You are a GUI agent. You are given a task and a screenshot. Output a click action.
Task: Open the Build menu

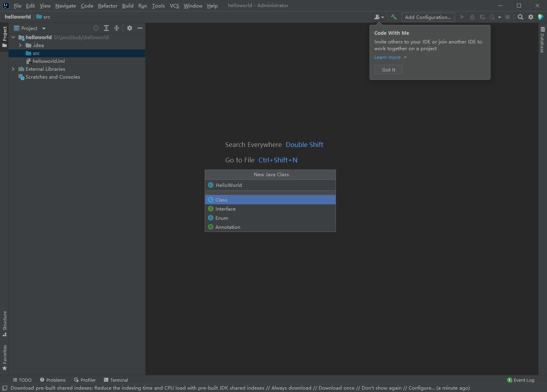128,6
